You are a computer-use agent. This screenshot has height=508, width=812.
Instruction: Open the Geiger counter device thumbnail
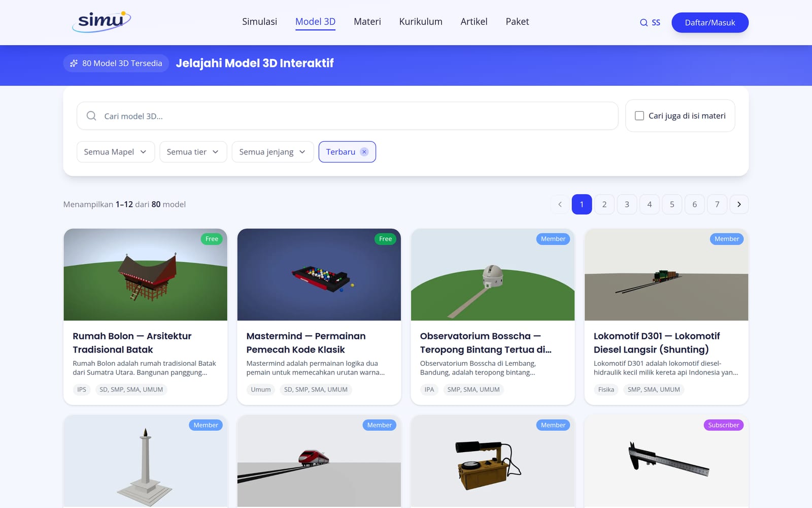[x=493, y=461]
